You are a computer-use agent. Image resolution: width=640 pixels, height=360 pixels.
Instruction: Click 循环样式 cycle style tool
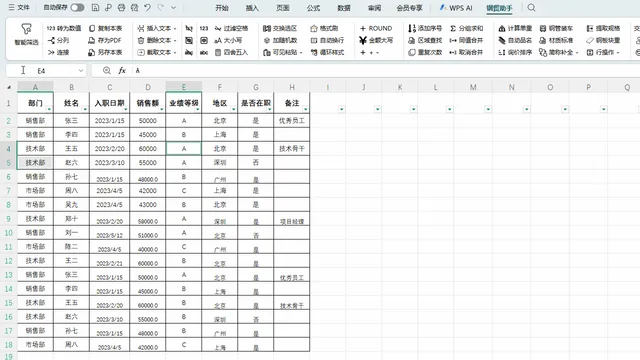tap(327, 52)
